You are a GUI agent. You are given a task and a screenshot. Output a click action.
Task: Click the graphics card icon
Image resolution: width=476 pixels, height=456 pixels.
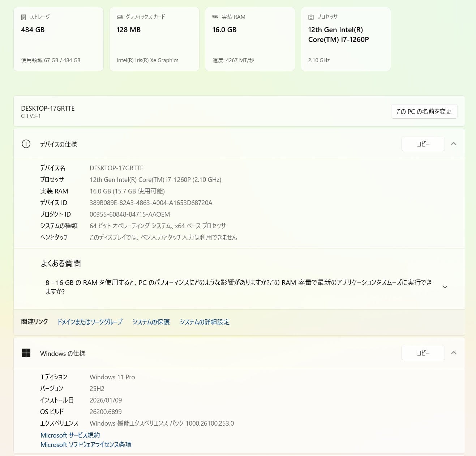click(x=120, y=17)
